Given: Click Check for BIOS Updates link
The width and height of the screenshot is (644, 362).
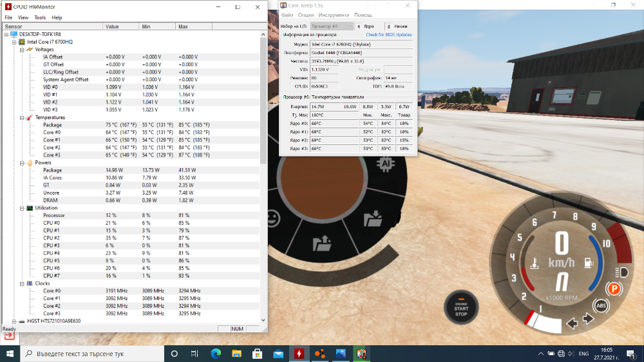Looking at the screenshot, I should coord(388,35).
